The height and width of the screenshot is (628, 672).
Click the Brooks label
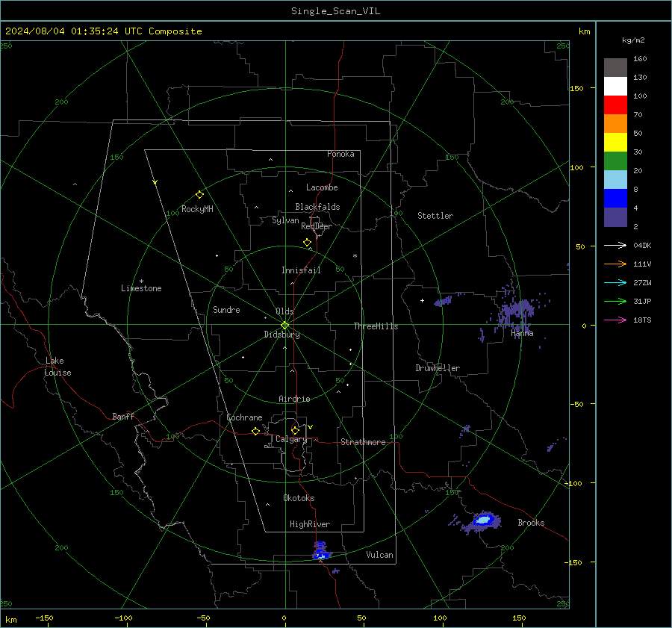click(x=531, y=523)
